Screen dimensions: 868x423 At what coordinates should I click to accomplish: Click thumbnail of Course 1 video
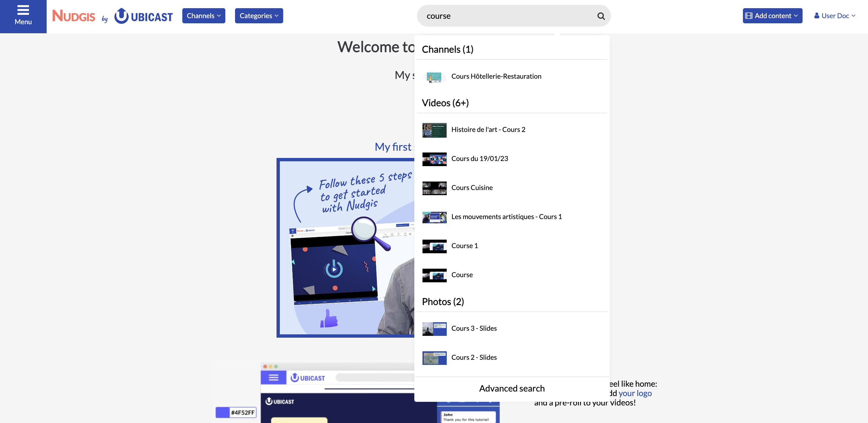(434, 246)
